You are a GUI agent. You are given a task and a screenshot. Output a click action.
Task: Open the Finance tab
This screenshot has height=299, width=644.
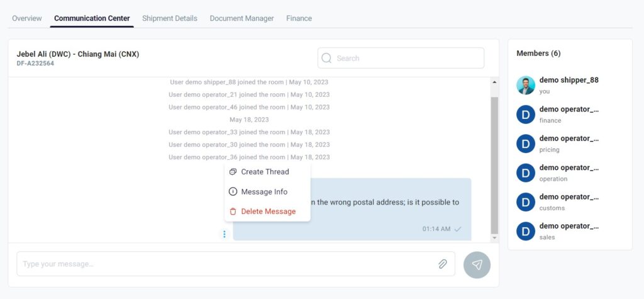tap(299, 18)
